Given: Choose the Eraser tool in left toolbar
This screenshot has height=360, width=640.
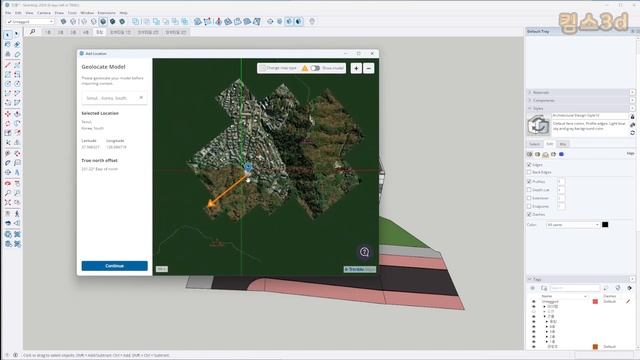Looking at the screenshot, I should click(x=17, y=44).
